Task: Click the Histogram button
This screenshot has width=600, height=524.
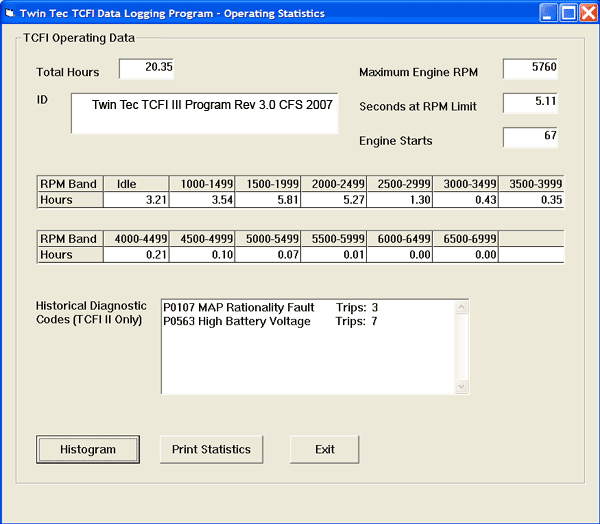Action: point(88,450)
